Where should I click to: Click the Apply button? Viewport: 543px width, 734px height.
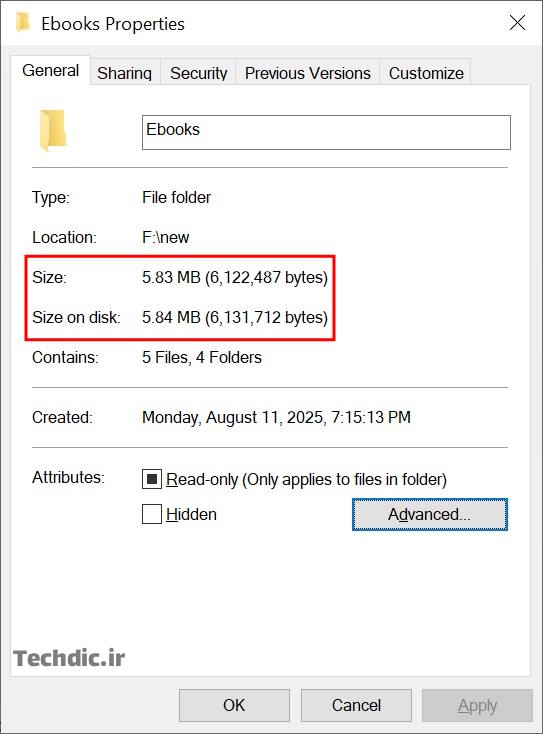(x=477, y=705)
